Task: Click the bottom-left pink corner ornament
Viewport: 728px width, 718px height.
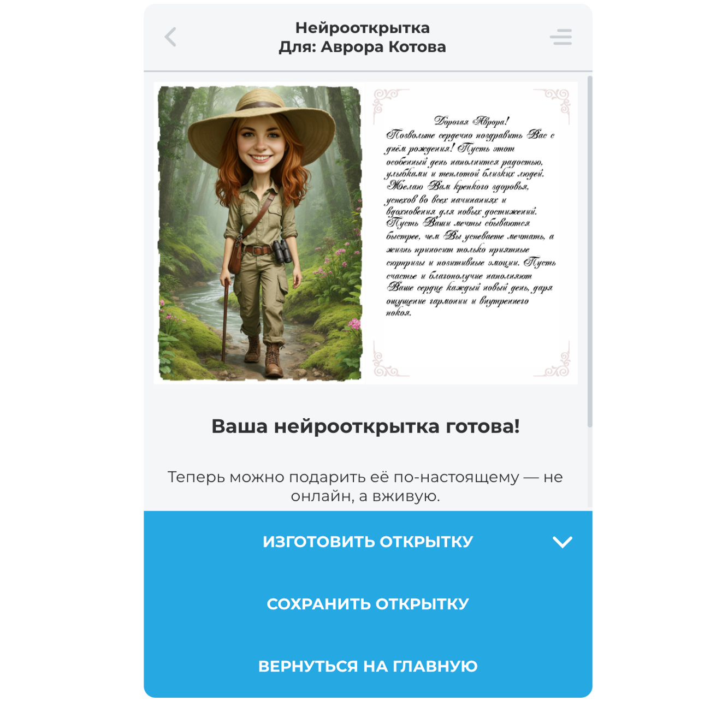Action: (x=389, y=359)
